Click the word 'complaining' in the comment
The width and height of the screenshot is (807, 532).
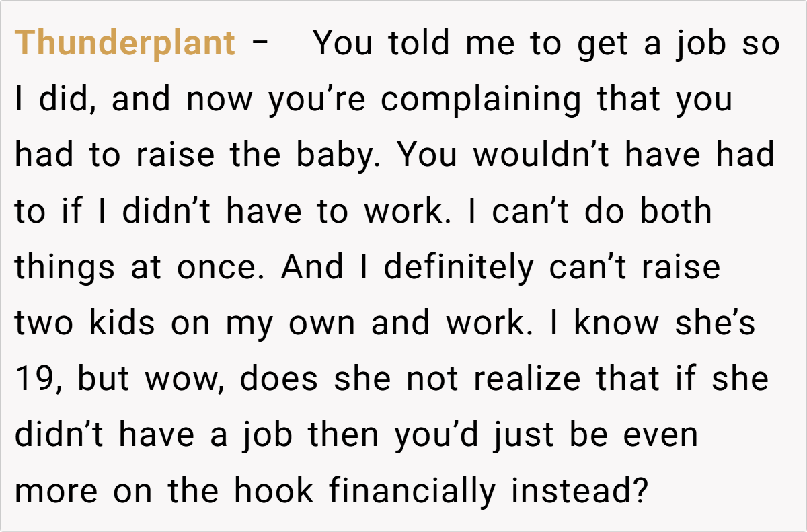click(482, 100)
